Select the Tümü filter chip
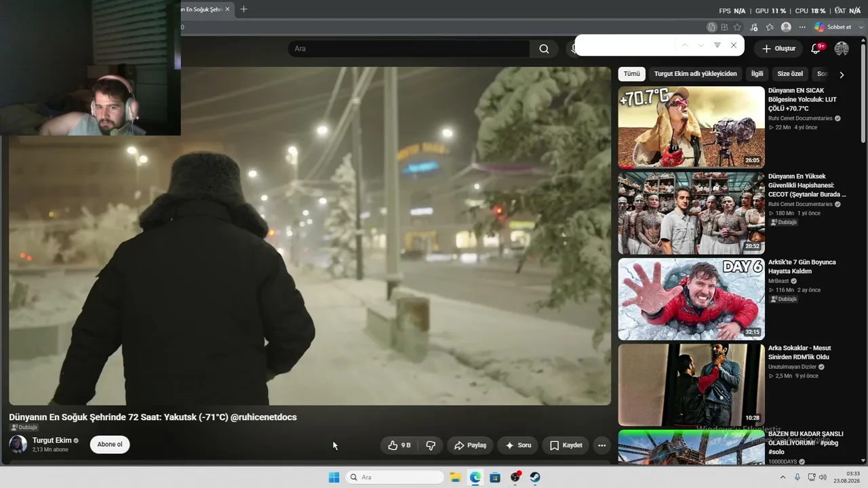This screenshot has width=868, height=488. point(631,74)
